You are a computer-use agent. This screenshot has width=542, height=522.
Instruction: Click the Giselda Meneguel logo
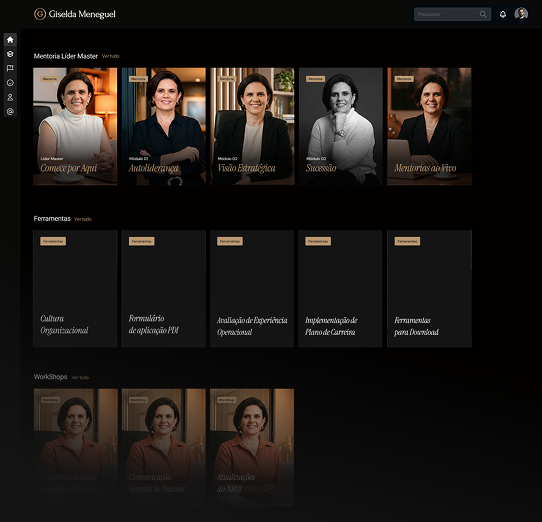(75, 14)
